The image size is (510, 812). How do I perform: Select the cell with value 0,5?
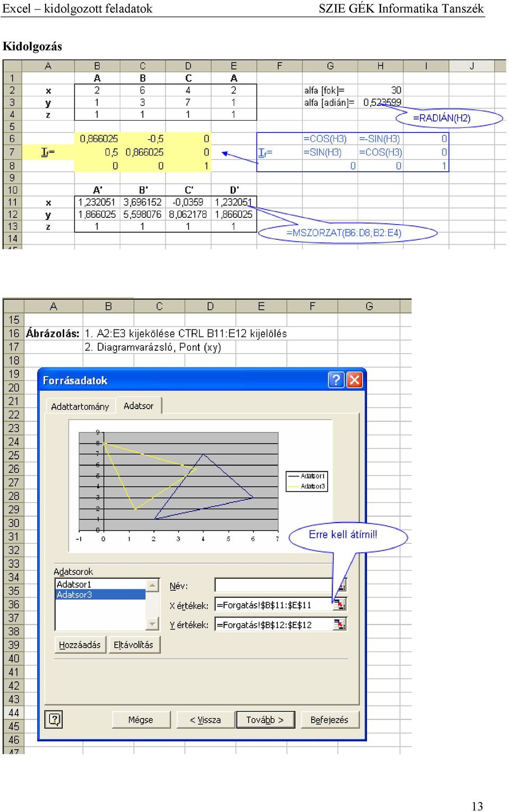(x=97, y=152)
